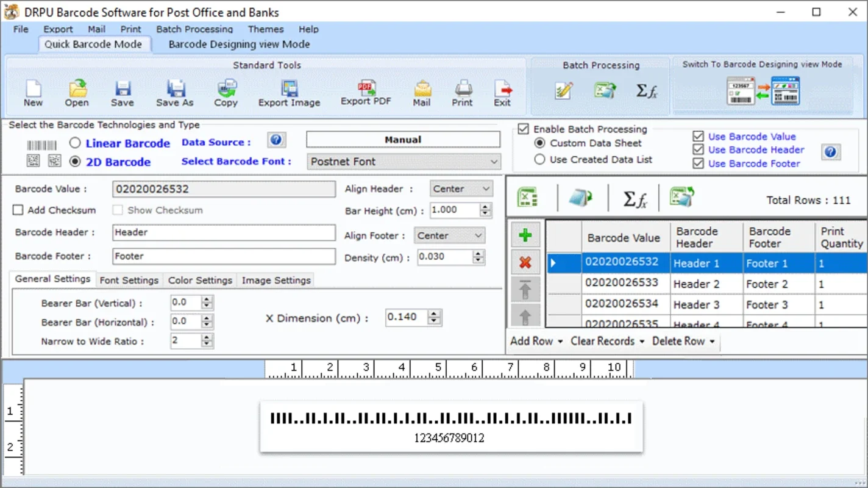
Task: Switch to the Image Settings tab
Action: (276, 280)
